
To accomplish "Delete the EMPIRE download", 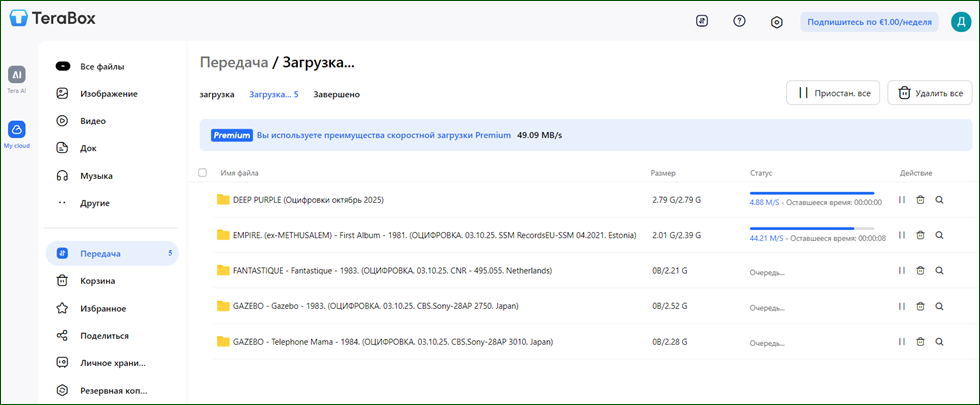I will (x=920, y=235).
